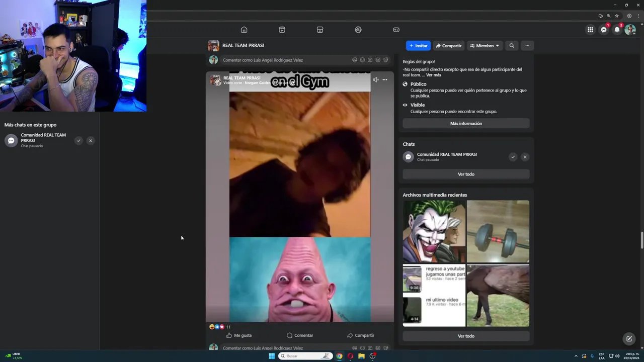Focus the bottom comment input field
This screenshot has width=644, height=362.
(x=305, y=348)
